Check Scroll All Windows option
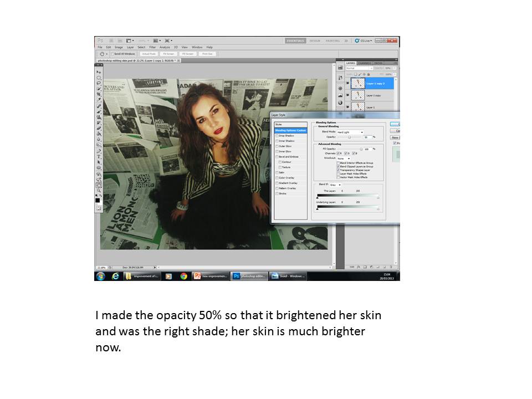The image size is (532, 399). point(112,54)
